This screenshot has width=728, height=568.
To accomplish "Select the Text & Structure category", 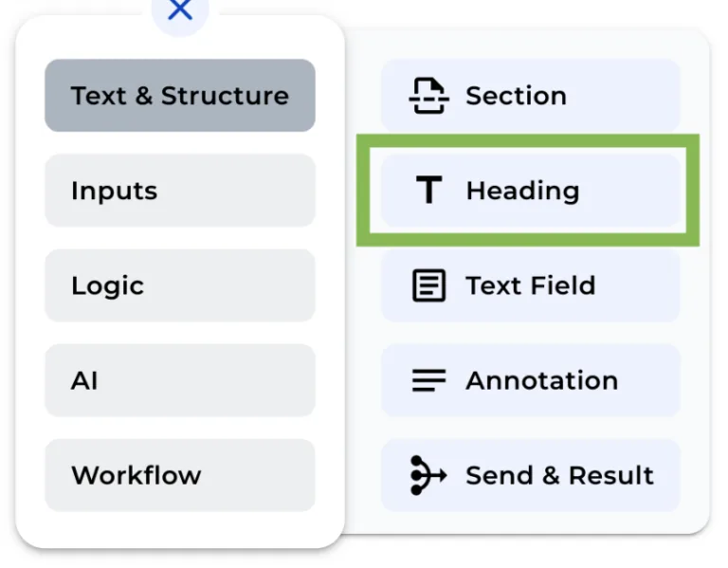I will (x=180, y=96).
